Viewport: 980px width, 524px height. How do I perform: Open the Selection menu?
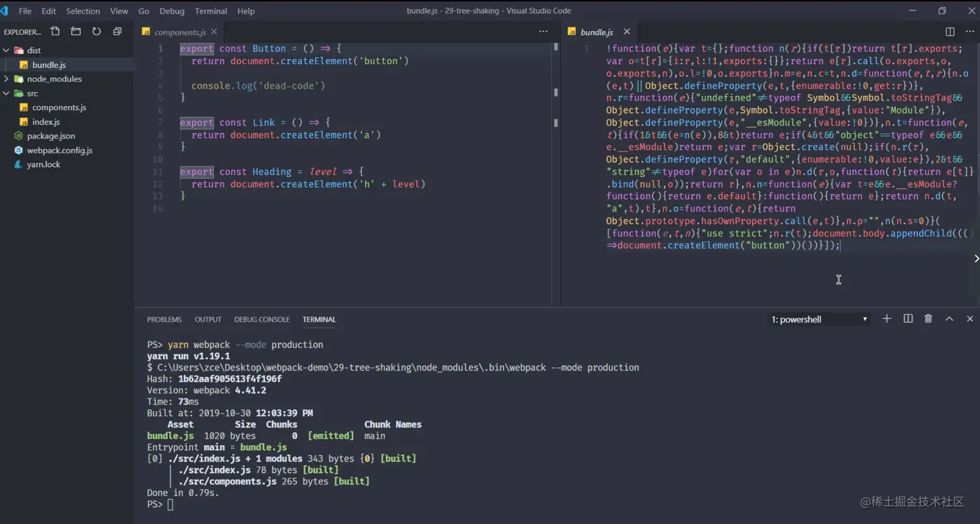(x=83, y=11)
